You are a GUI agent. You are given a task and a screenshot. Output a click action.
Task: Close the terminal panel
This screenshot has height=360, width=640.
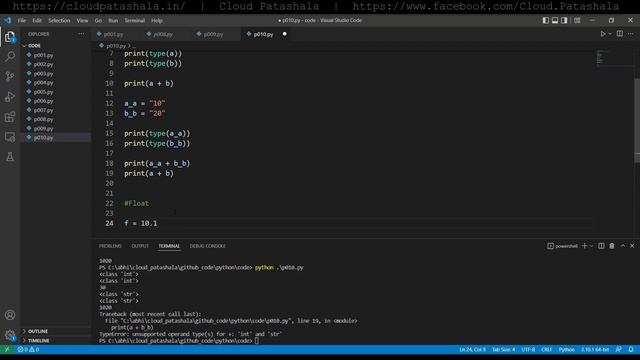coord(632,246)
